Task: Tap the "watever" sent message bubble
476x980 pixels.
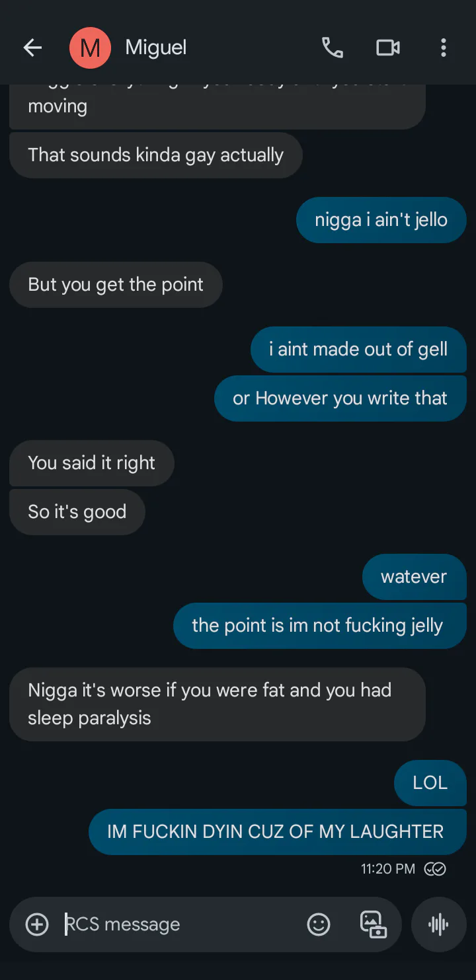Action: click(x=414, y=577)
